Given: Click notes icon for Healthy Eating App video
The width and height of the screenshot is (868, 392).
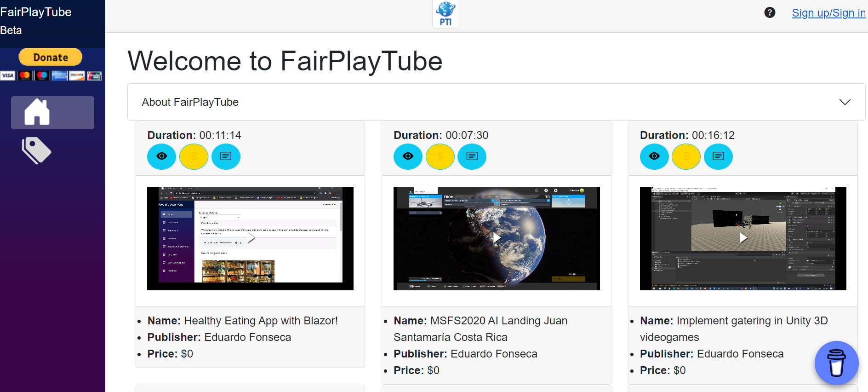Looking at the screenshot, I should point(226,156).
